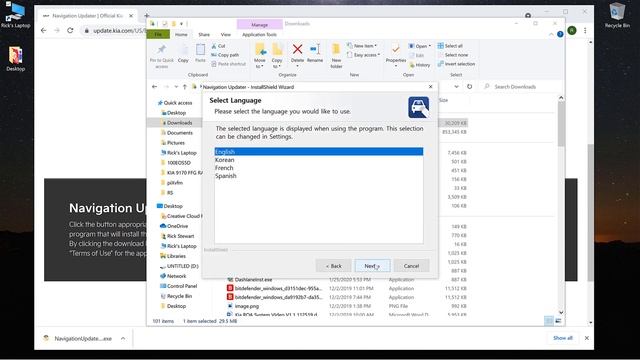Select the Desktop folder desktop icon
Image resolution: width=640 pixels, height=360 pixels.
[x=16, y=59]
